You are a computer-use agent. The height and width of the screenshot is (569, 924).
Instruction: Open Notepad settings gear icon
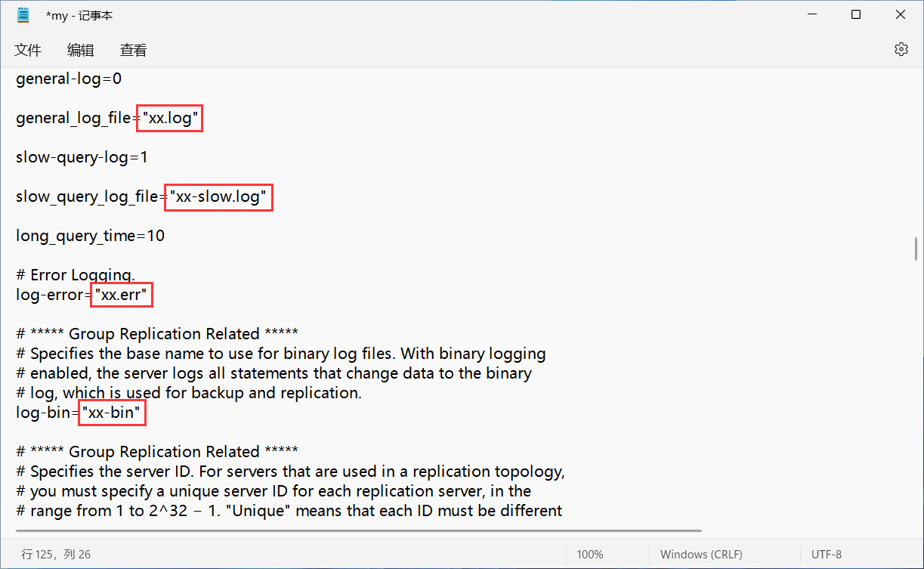coord(901,49)
